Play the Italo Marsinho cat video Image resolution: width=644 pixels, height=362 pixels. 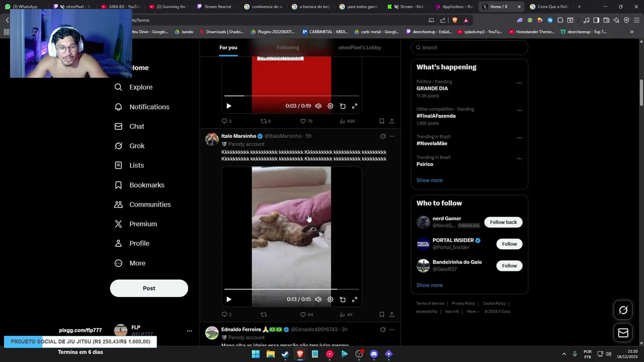[229, 299]
